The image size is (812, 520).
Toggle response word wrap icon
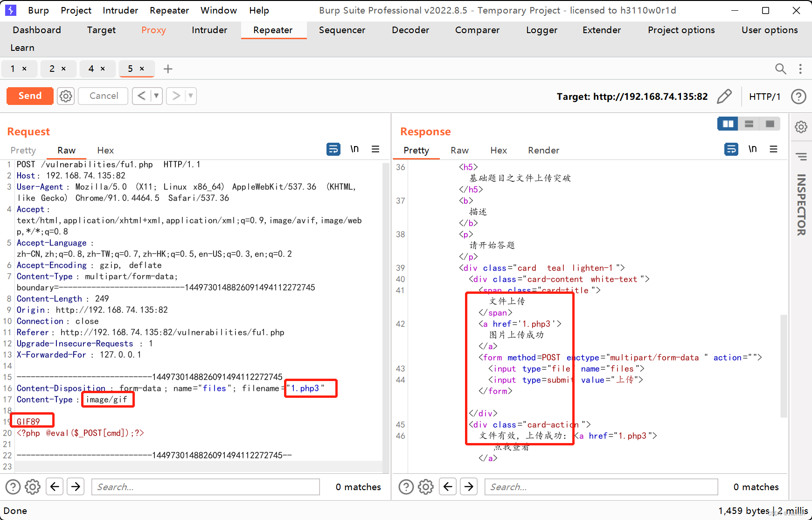pos(731,149)
